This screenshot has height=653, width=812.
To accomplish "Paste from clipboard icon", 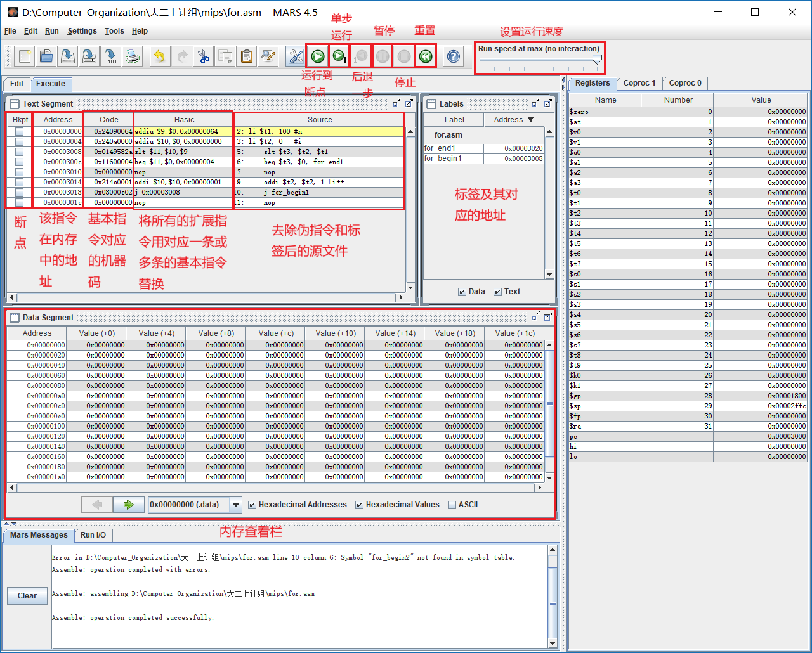I will click(247, 56).
